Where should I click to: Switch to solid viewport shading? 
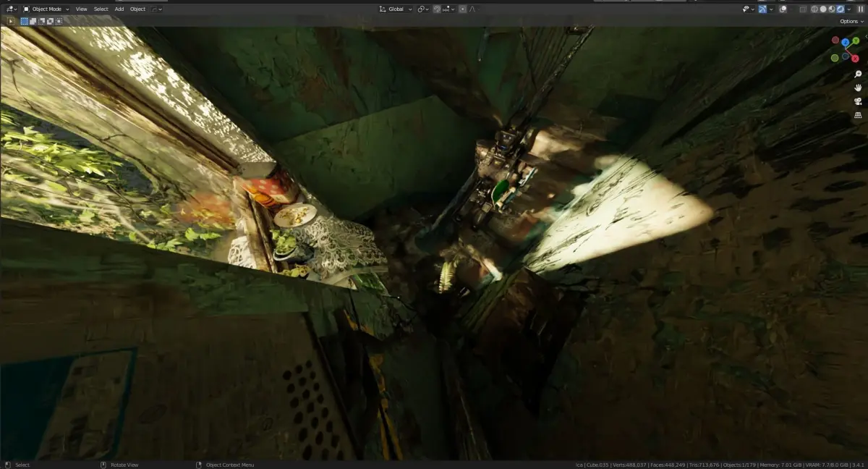(823, 9)
